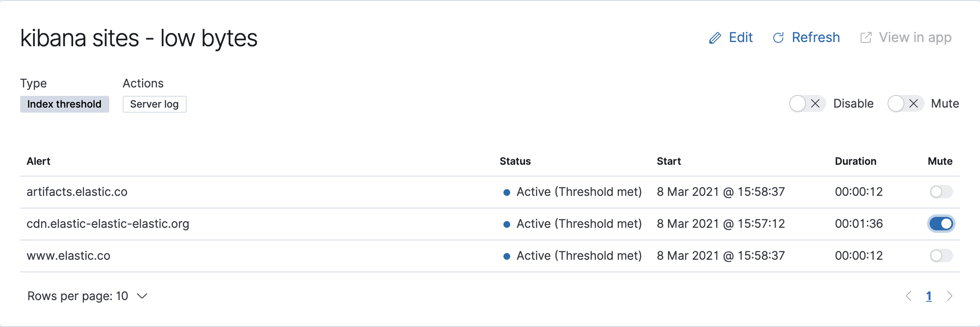Click the Index threshold type badge

point(64,104)
